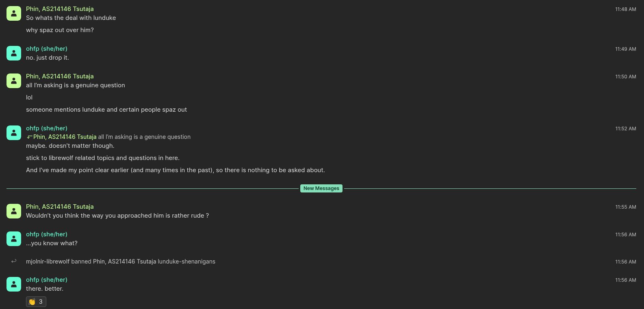Click the reply-quote arrow in ohfp's reply
Screen dimensions: 644x309
coord(29,137)
